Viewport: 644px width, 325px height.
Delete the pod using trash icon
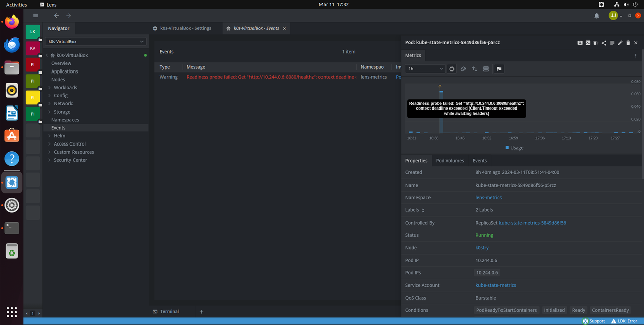point(628,43)
